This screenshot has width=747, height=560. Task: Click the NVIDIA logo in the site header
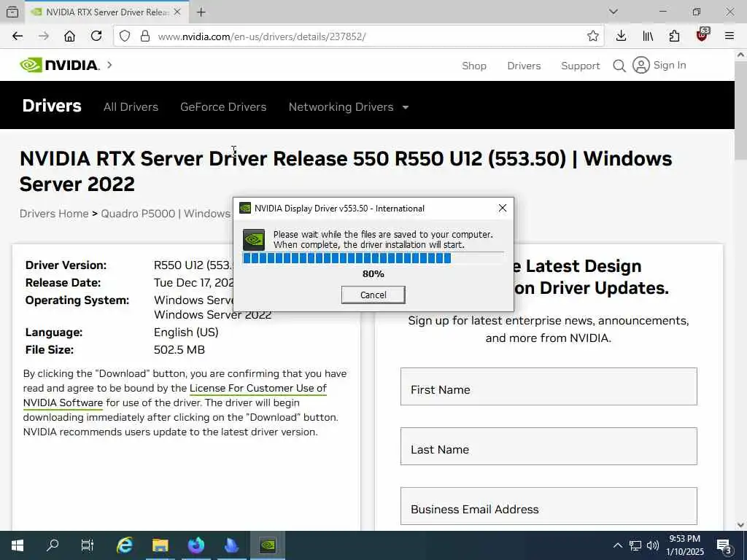pyautogui.click(x=60, y=65)
